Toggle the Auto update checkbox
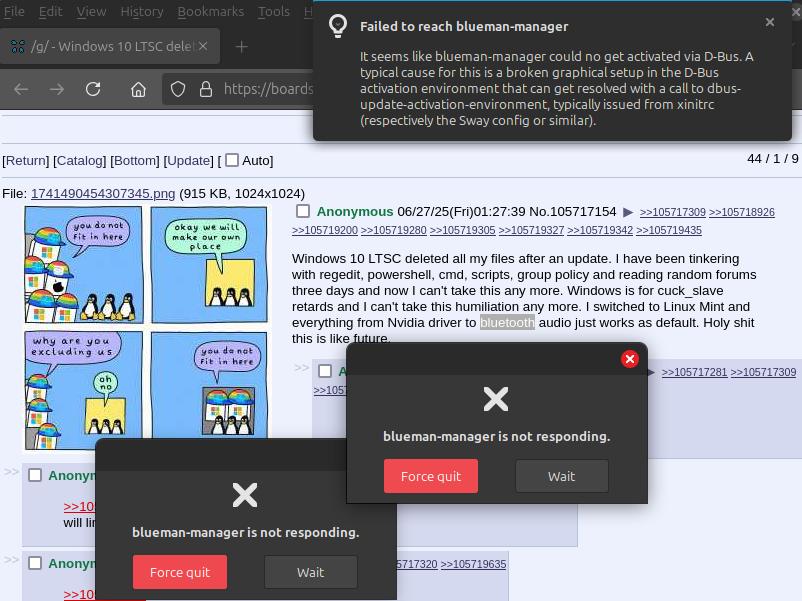 tap(232, 160)
